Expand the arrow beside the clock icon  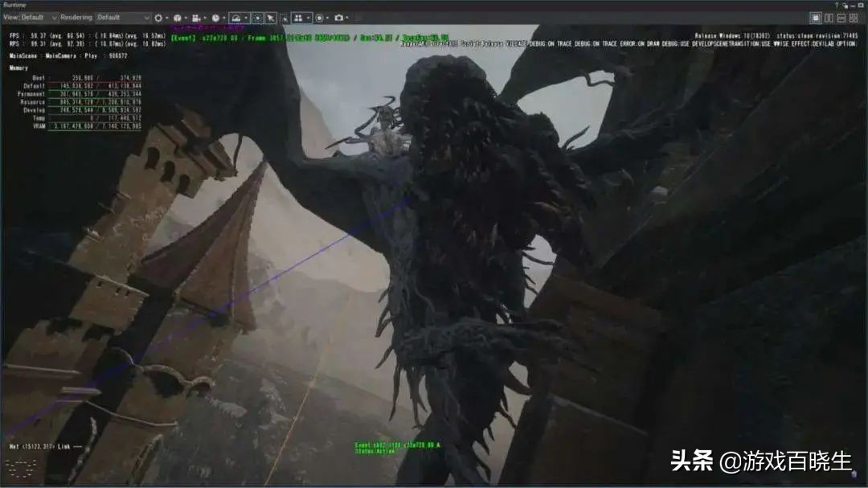point(223,18)
